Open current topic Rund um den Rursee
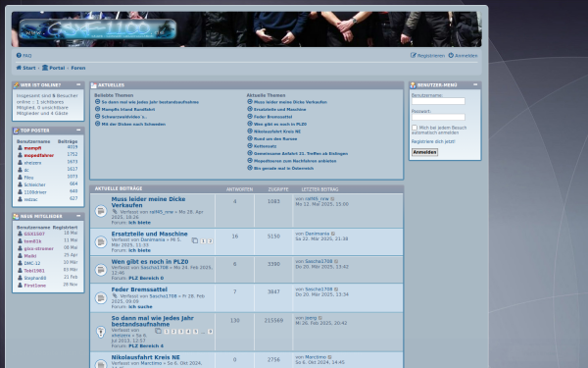Image resolution: width=588 pixels, height=368 pixels. (275, 139)
